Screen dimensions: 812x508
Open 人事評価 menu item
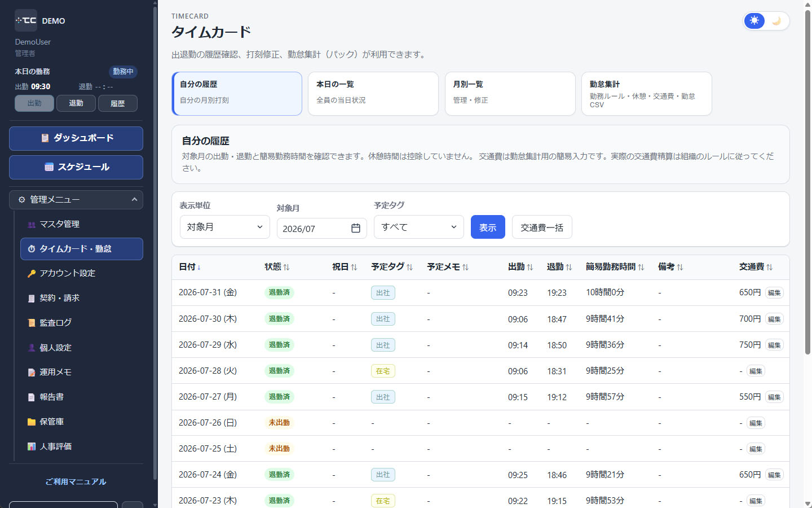point(81,446)
